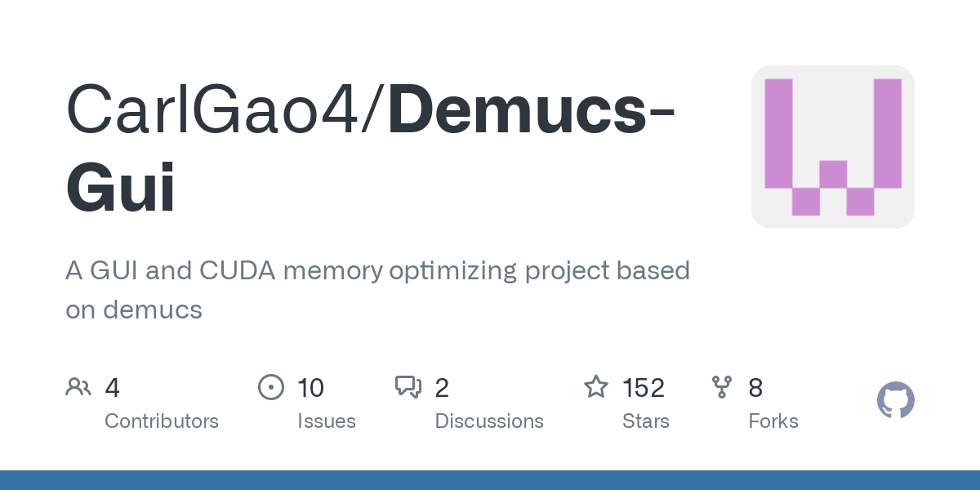This screenshot has width=980, height=490.
Task: Click the Discussions label
Action: (x=489, y=421)
